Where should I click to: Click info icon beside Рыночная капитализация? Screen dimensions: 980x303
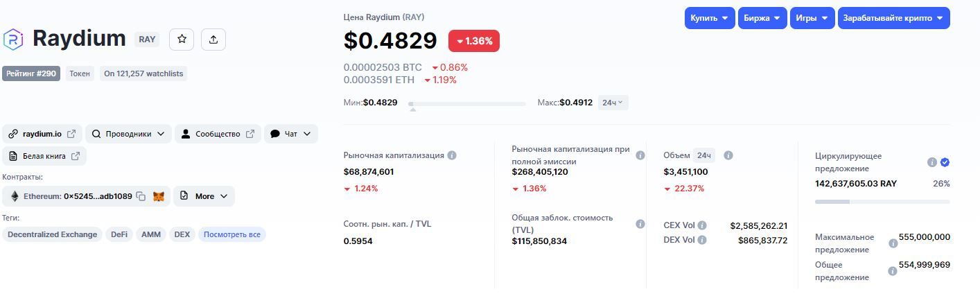452,155
